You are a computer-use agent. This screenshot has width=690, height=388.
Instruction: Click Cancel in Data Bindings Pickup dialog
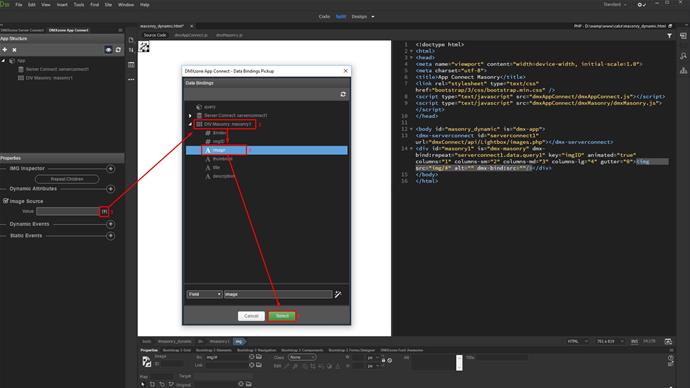pos(251,316)
